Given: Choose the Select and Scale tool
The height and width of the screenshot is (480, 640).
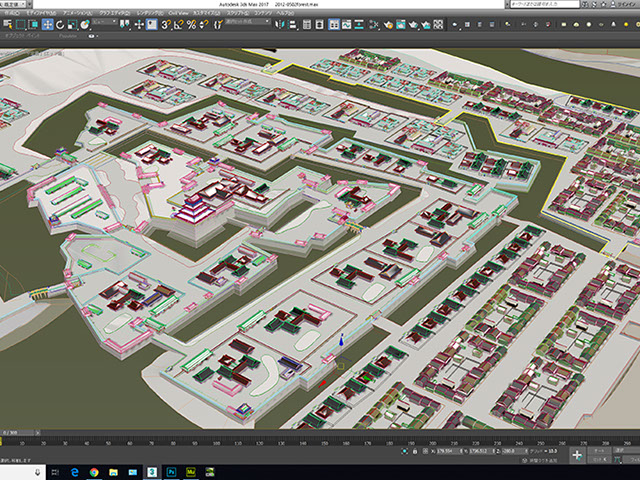Looking at the screenshot, I should 73,24.
